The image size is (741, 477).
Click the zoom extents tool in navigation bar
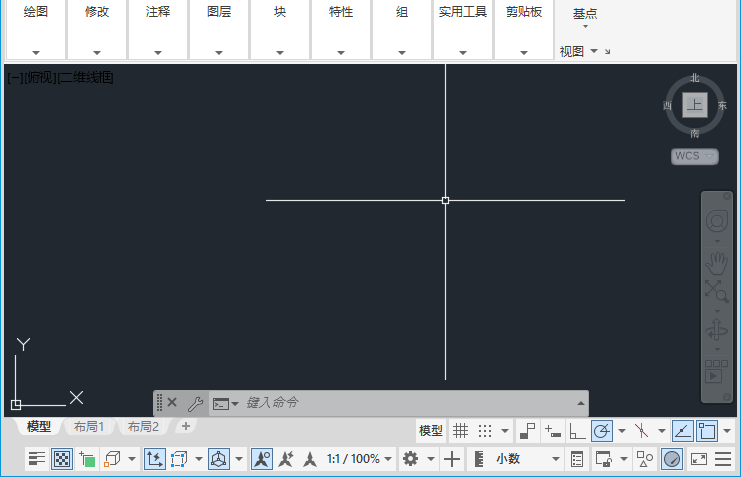pos(716,291)
